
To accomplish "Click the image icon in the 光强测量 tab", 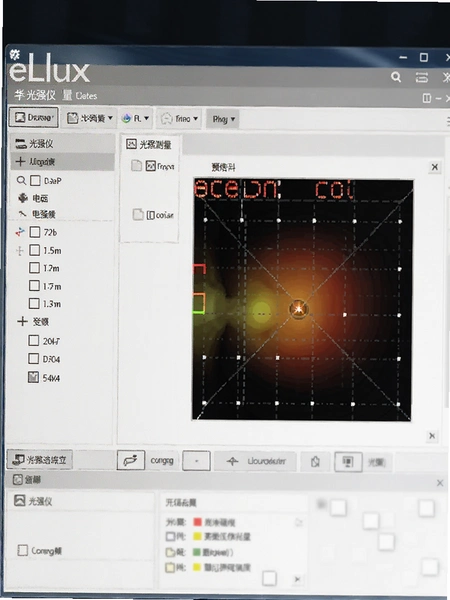I will 131,144.
